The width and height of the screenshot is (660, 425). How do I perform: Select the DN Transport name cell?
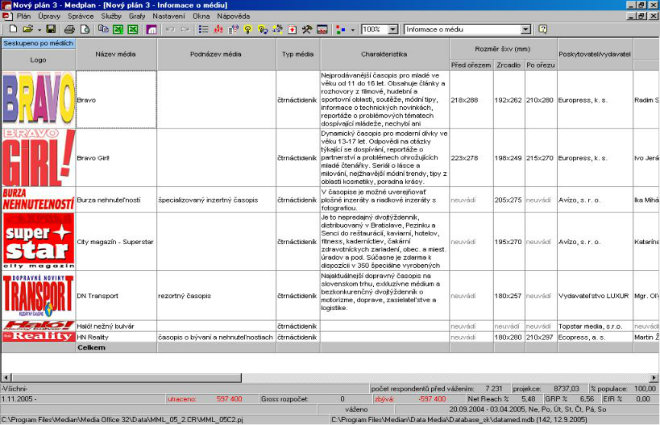(x=116, y=296)
